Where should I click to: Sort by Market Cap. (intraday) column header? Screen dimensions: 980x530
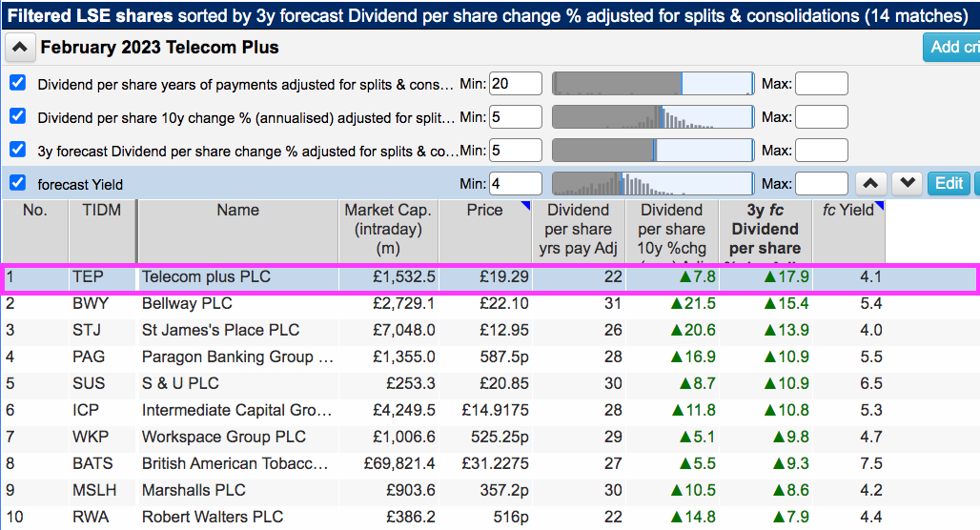[388, 231]
